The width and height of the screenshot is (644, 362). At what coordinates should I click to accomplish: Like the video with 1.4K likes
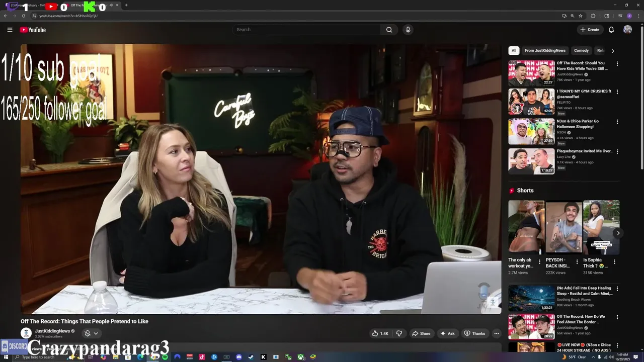tap(380, 333)
